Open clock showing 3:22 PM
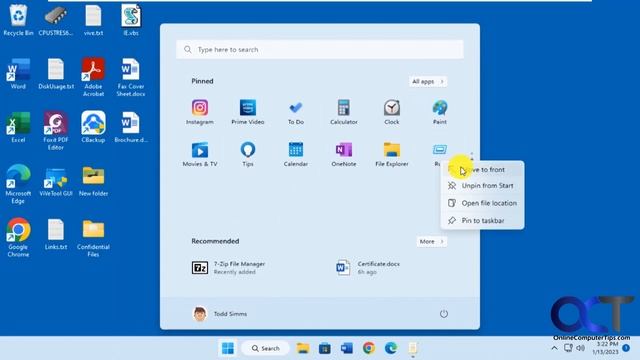This screenshot has height=360, width=640. tap(606, 348)
